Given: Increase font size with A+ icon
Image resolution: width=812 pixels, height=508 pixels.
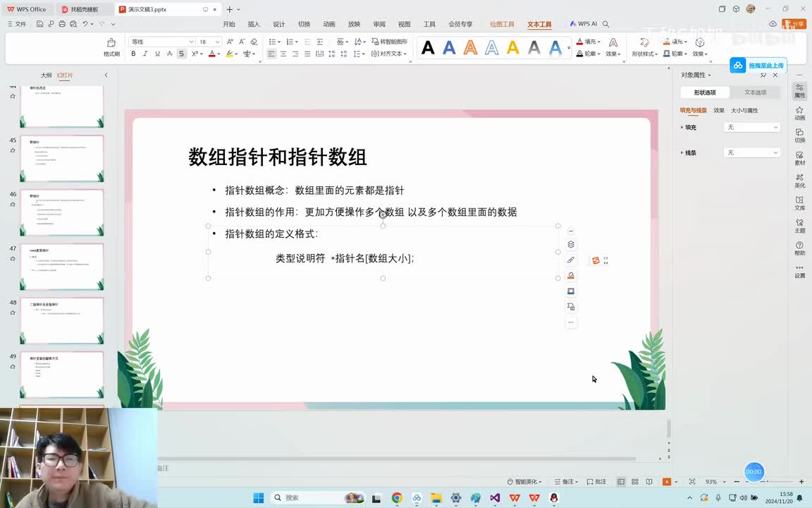Looking at the screenshot, I should coord(230,42).
